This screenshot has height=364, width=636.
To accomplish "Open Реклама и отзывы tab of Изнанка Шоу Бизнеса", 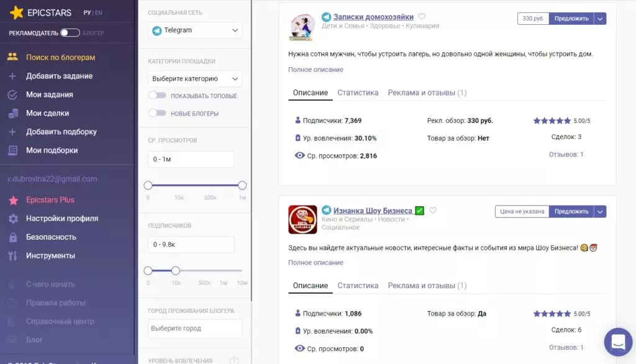I will pyautogui.click(x=427, y=286).
